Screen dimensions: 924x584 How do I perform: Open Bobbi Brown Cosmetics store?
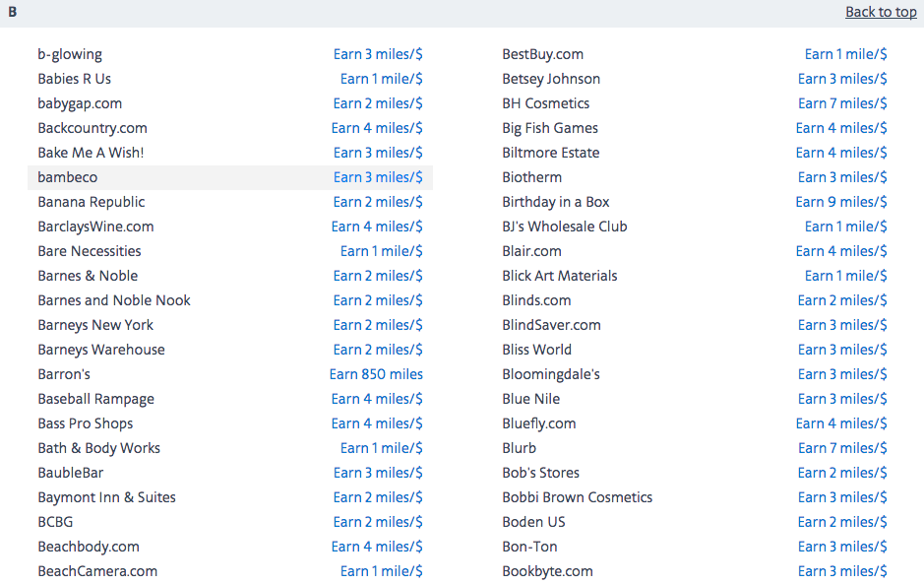(577, 498)
